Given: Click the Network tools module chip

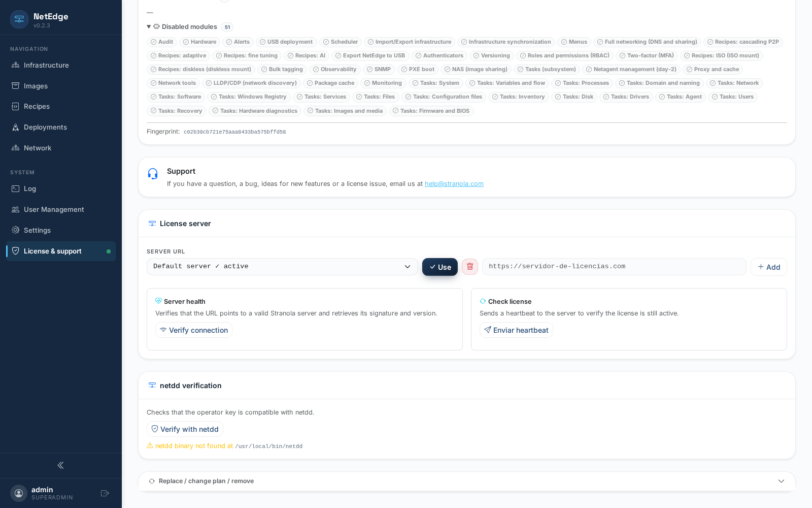Looking at the screenshot, I should 173,83.
